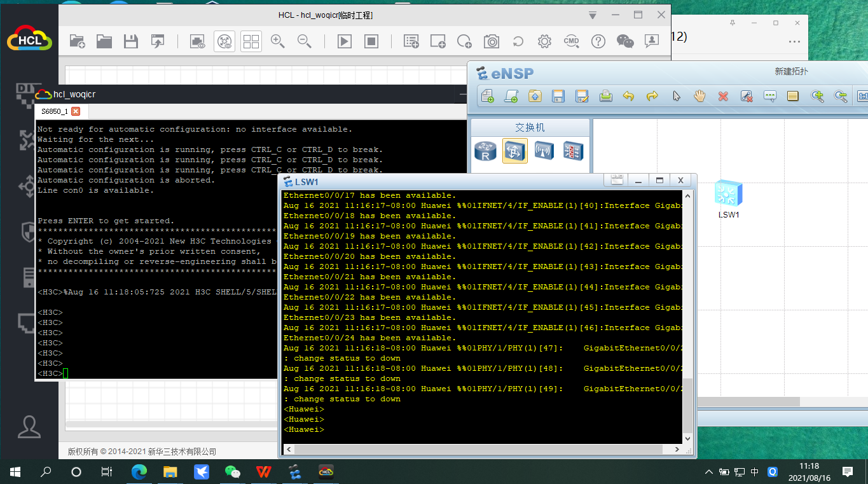Print topology using eNSP printer icon
The width and height of the screenshot is (868, 484).
pos(605,96)
